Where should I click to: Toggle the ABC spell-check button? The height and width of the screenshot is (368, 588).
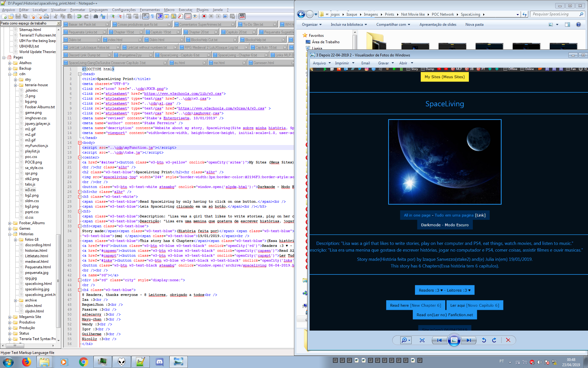click(242, 16)
